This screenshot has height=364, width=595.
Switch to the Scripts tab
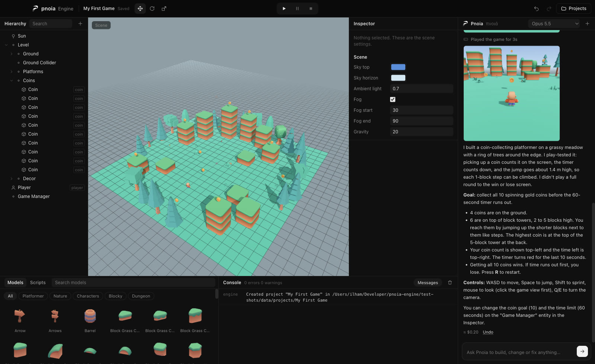38,283
